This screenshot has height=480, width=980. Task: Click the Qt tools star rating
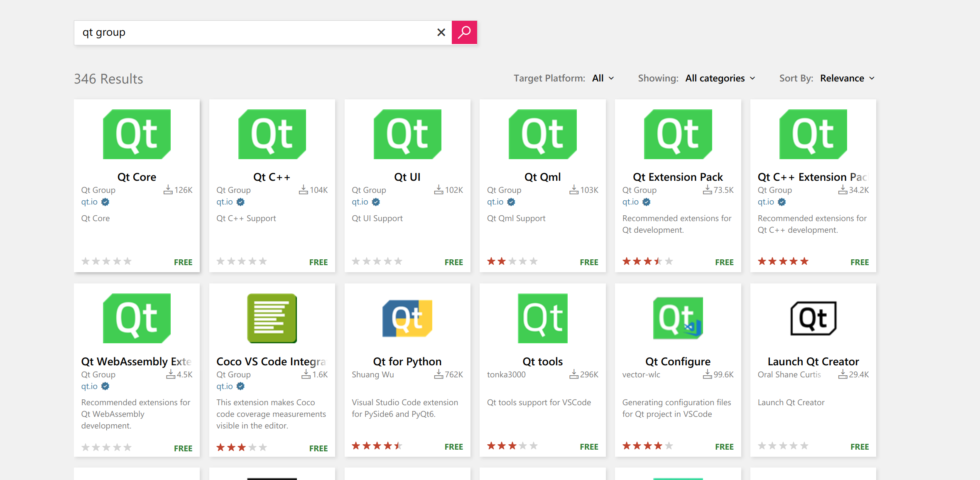(512, 446)
